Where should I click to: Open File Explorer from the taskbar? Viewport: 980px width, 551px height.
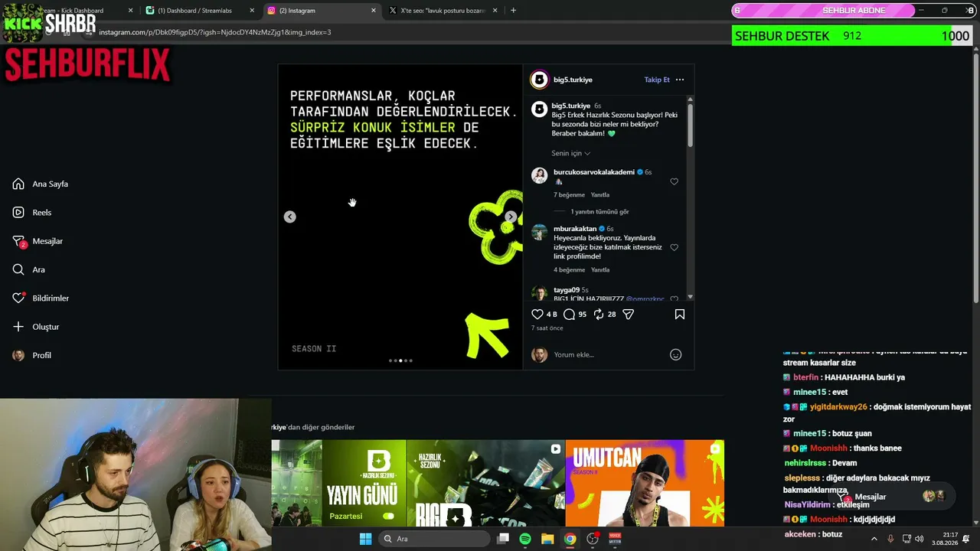(547, 539)
